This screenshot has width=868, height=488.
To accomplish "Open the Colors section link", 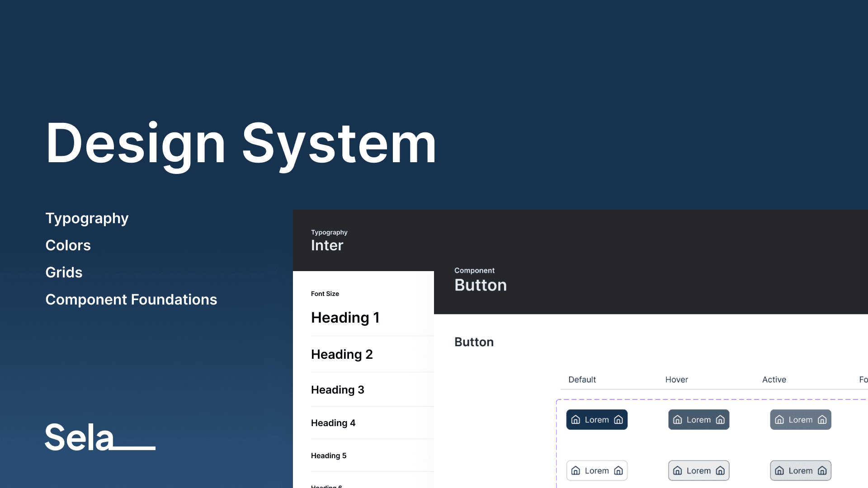I will (68, 245).
